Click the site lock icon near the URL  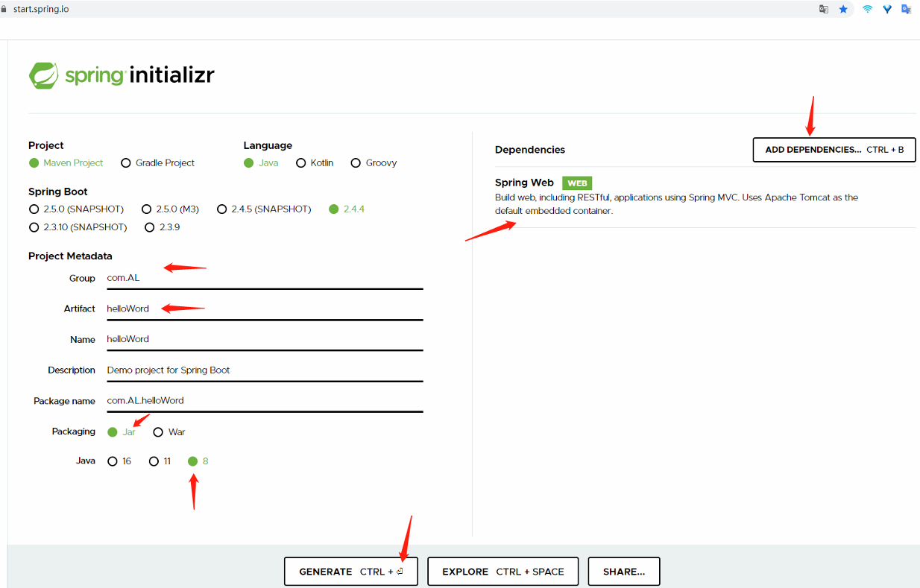(5, 9)
